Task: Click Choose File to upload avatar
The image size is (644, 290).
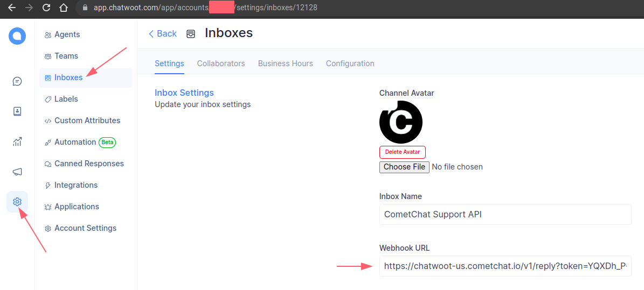Action: coord(404,167)
